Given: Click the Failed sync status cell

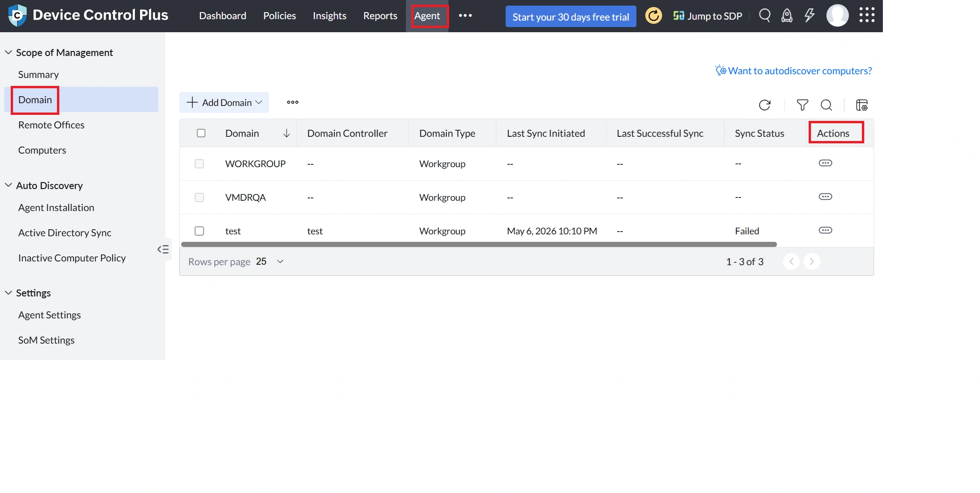Looking at the screenshot, I should click(x=747, y=231).
